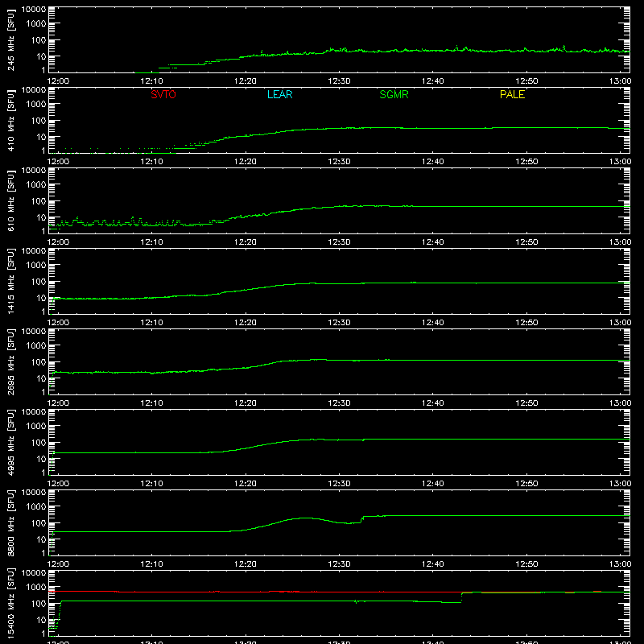Select the 245 MHz [SFU] axis title

[11, 39]
